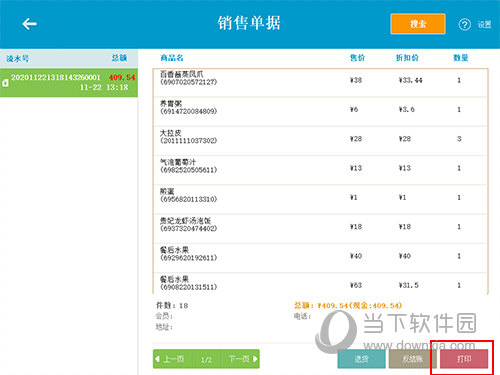Click the orange 搜索 button

coord(418,24)
